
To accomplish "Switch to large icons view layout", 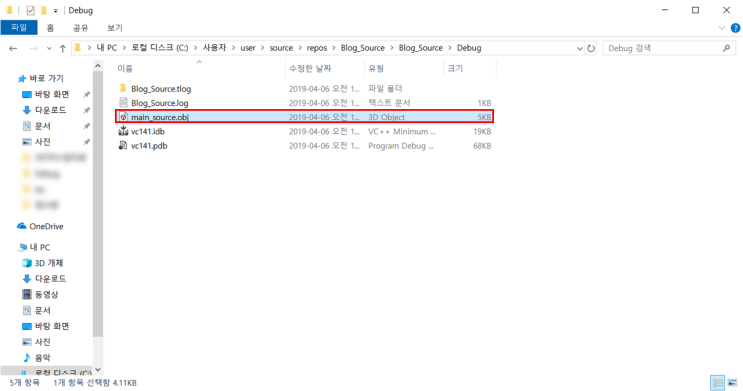I will 733,382.
